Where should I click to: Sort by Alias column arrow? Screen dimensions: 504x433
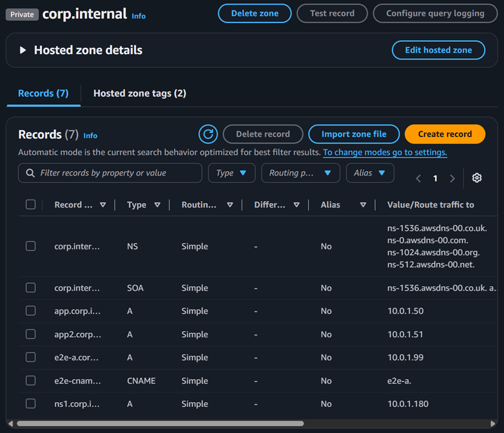(x=363, y=205)
